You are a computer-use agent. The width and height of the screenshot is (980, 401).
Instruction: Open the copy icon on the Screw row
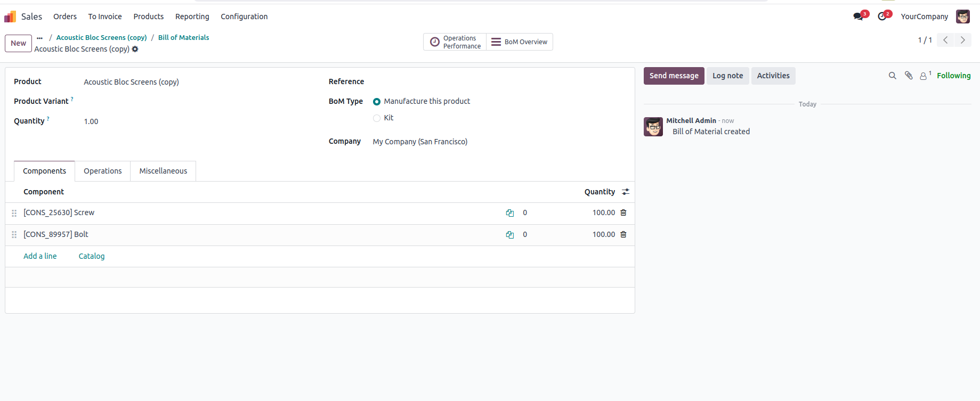(509, 213)
